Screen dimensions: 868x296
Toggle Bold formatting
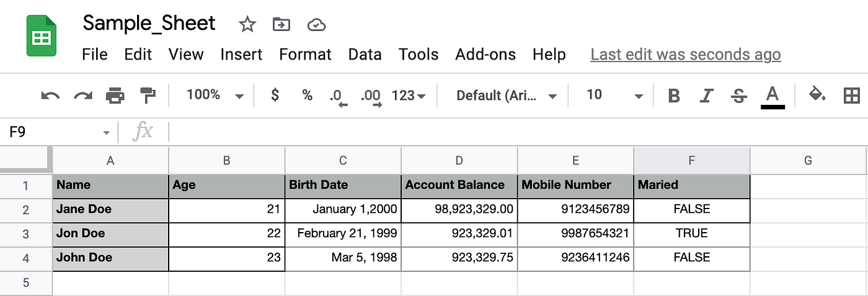[x=674, y=96]
